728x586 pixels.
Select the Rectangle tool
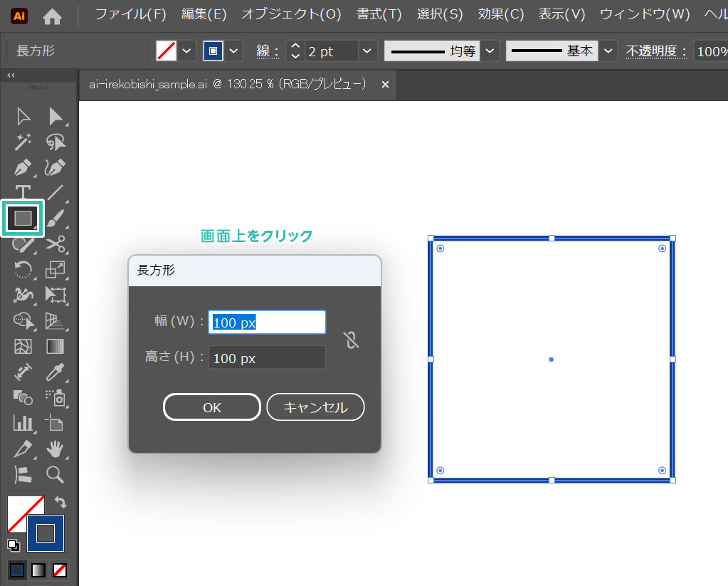(23, 218)
